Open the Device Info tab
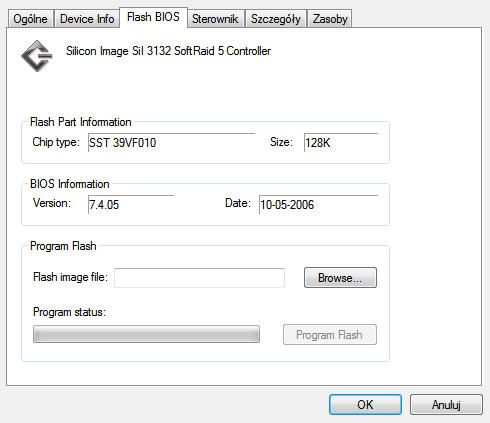 point(87,19)
